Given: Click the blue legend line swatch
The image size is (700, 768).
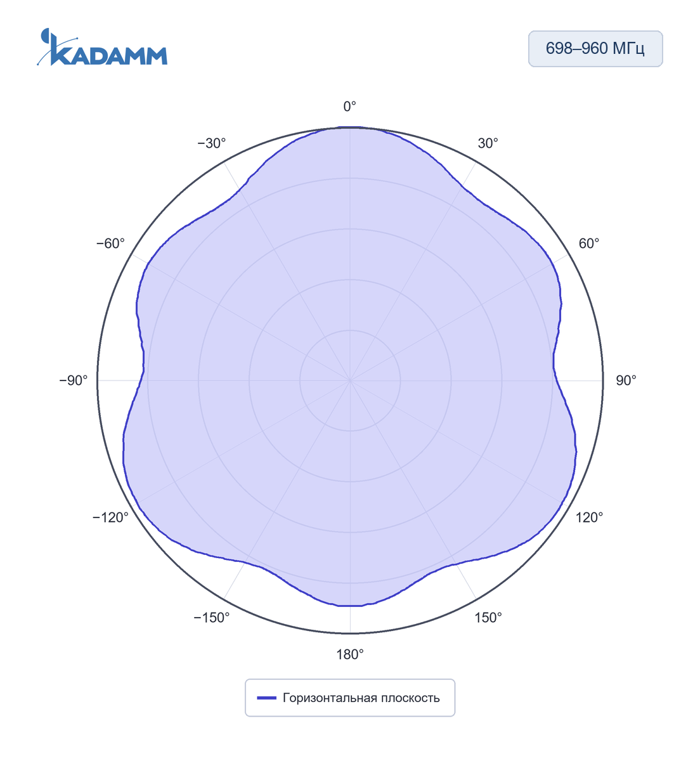Looking at the screenshot, I should [266, 698].
